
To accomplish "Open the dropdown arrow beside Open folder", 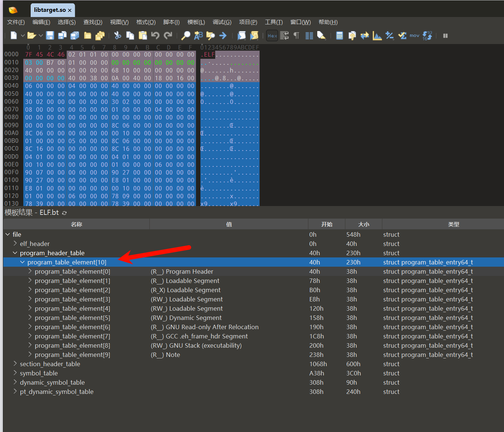I will pyautogui.click(x=41, y=36).
